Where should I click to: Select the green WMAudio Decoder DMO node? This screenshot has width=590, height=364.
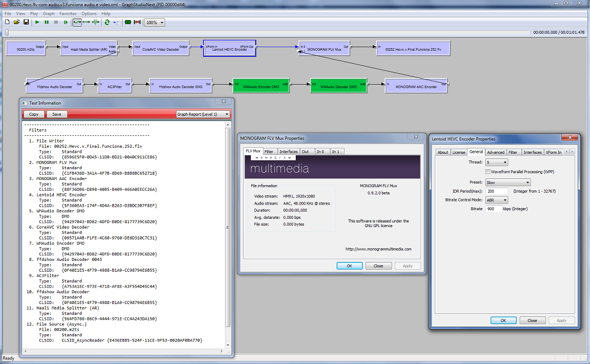click(338, 86)
